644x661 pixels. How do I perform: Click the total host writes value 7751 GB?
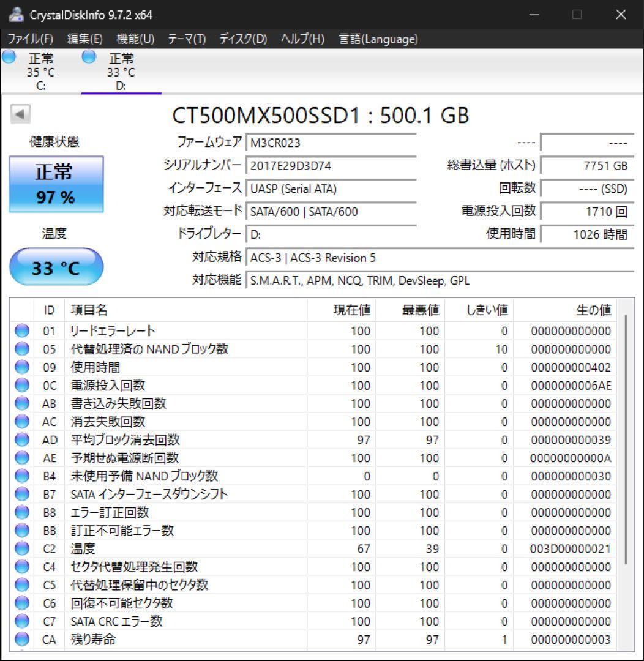click(587, 166)
